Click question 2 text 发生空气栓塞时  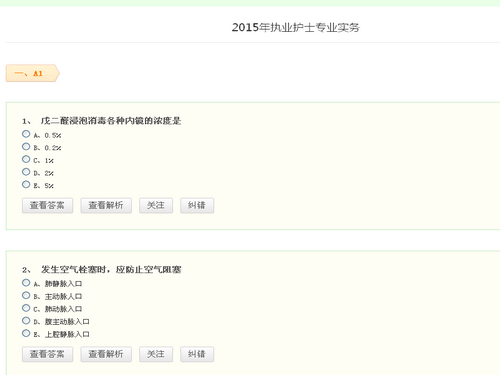pyautogui.click(x=74, y=269)
